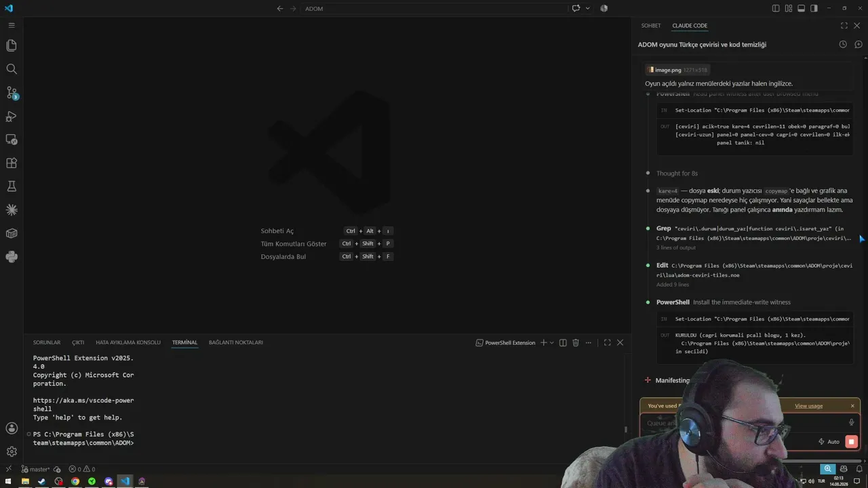Open Copilot status icon in status bar
Viewport: 868px width, 488px height.
(x=844, y=469)
